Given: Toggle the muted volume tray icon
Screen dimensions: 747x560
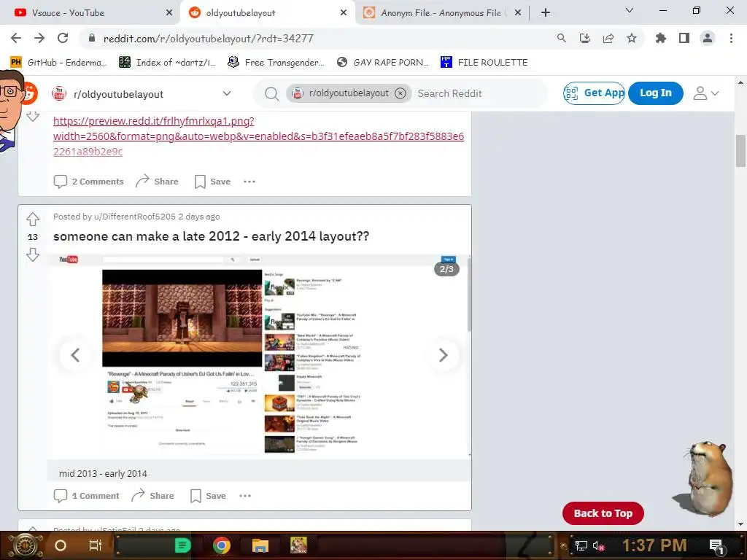Looking at the screenshot, I should point(598,545).
